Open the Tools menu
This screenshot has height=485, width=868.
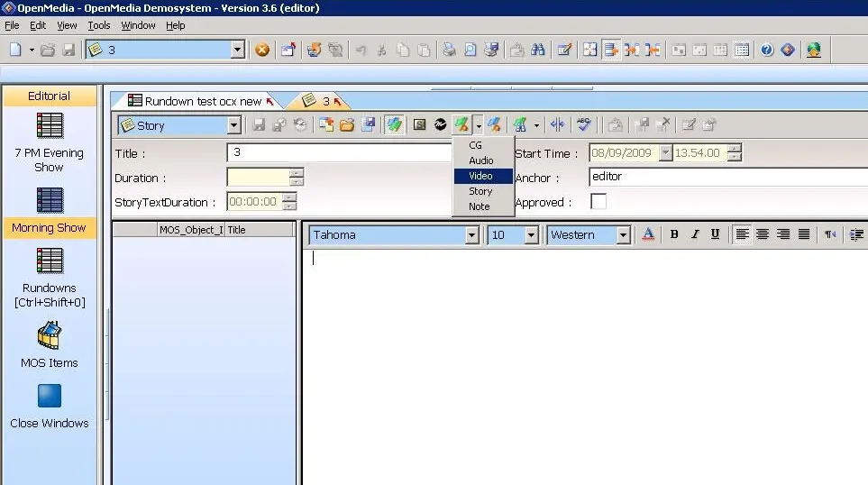98,25
